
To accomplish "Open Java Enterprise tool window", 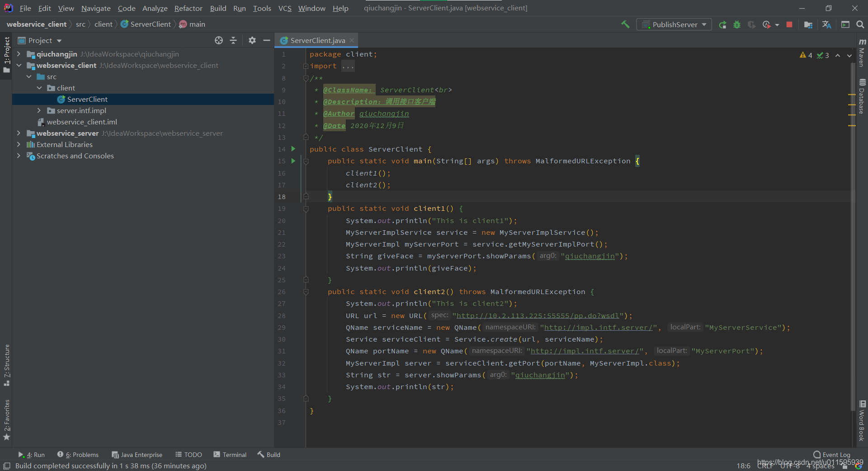I will [137, 455].
